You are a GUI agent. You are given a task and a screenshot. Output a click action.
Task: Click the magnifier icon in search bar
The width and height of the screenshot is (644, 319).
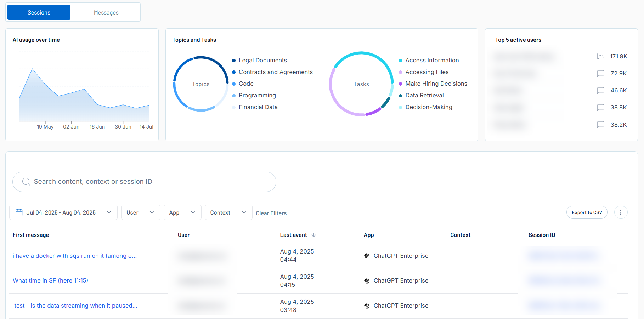click(x=26, y=182)
